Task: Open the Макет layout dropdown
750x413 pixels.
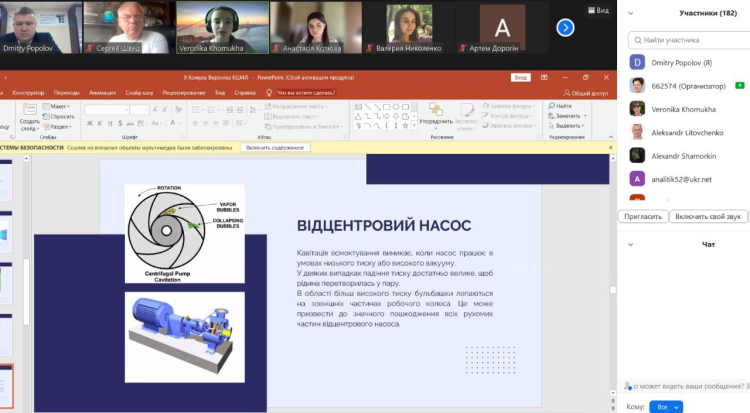Action: click(59, 106)
